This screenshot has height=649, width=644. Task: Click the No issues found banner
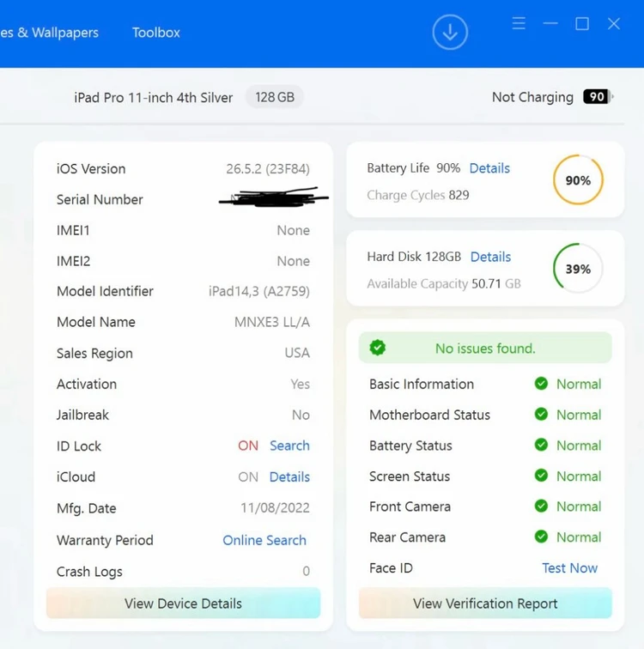pos(485,348)
